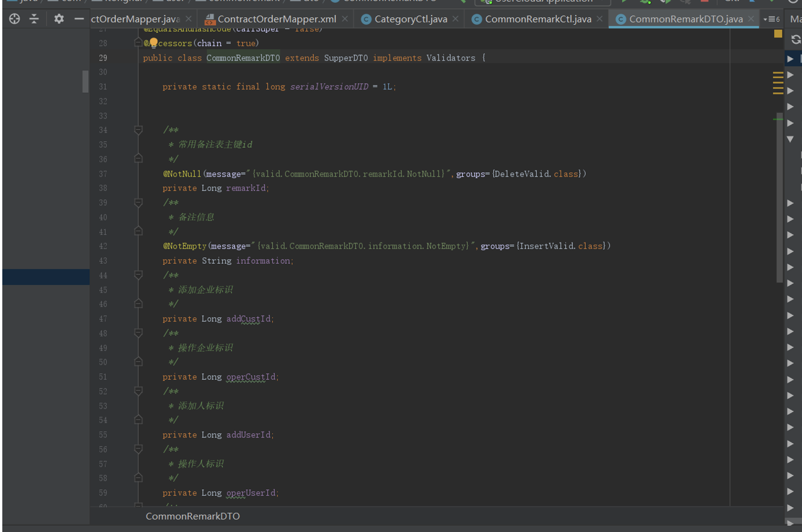Click the project panel vertical scrollbar thumb
Screen dimensions: 802x532
pos(85,81)
